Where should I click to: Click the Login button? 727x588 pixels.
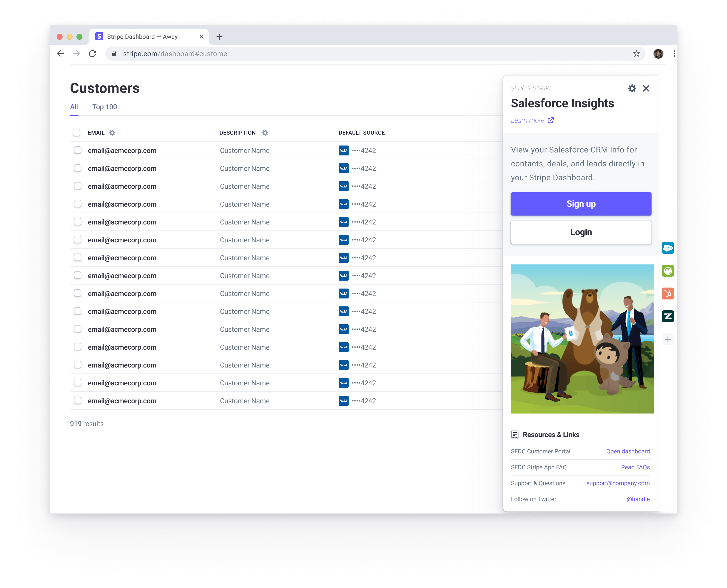click(581, 232)
